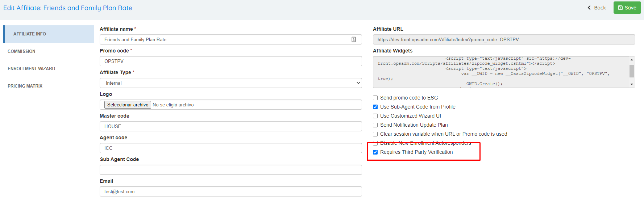Click the down arrow of widget scrollbar
Image resolution: width=644 pixels, height=207 pixels.
tap(632, 84)
